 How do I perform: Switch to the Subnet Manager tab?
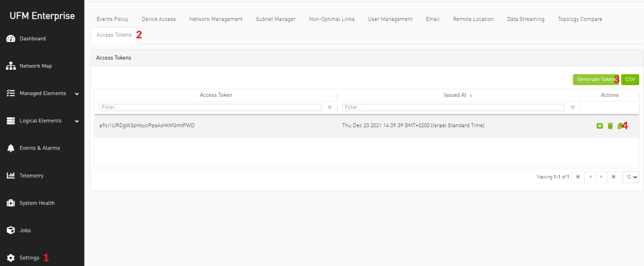[x=275, y=19]
